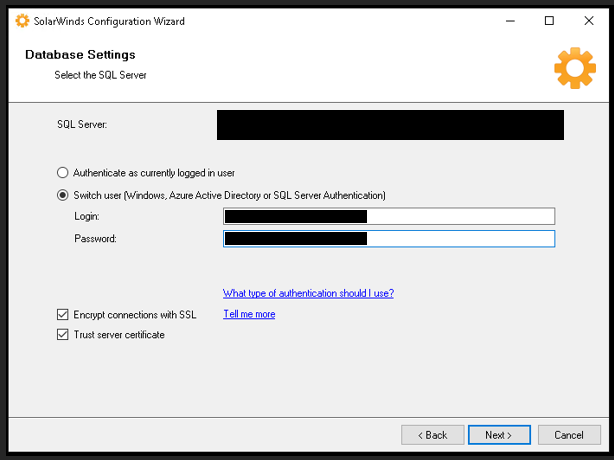Click the 'SQL Server:' label
The image size is (614, 460).
pyautogui.click(x=82, y=124)
